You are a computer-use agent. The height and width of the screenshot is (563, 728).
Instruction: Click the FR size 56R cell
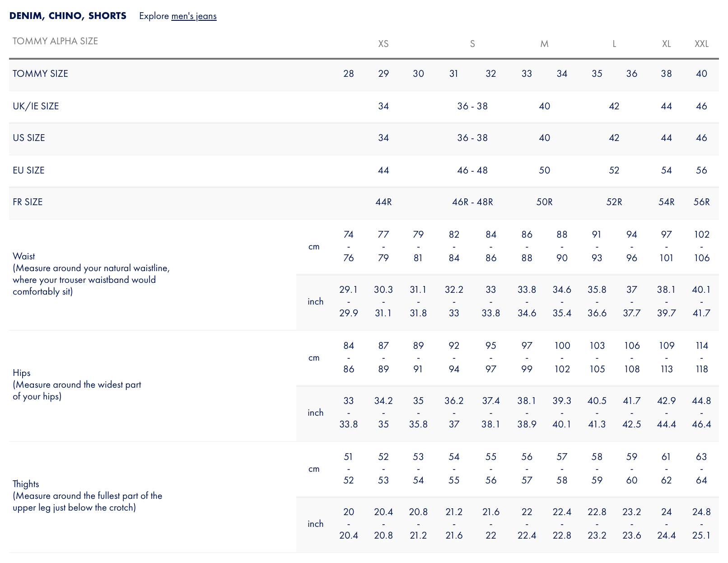click(x=701, y=202)
